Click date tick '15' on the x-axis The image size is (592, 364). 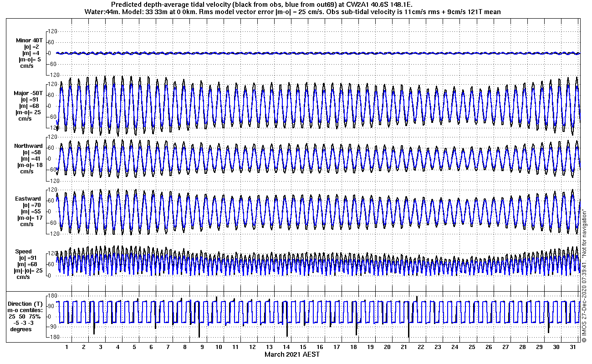coord(303,347)
